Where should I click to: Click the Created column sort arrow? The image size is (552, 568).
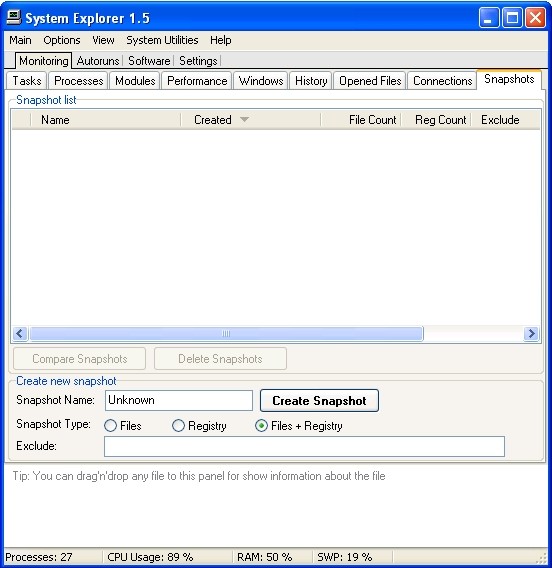tap(244, 120)
